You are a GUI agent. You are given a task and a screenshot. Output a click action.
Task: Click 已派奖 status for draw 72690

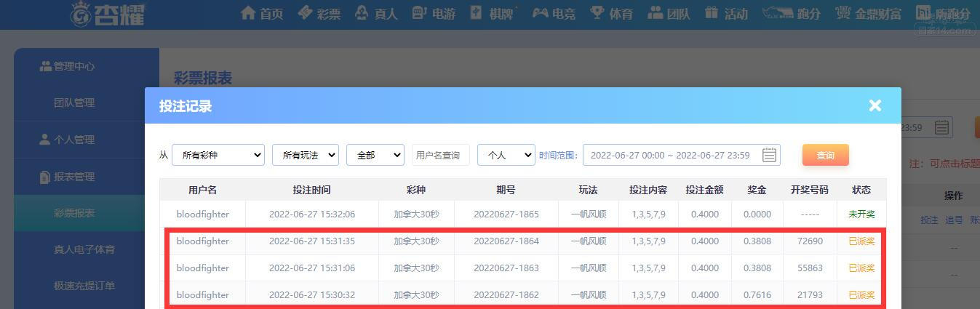pyautogui.click(x=861, y=241)
